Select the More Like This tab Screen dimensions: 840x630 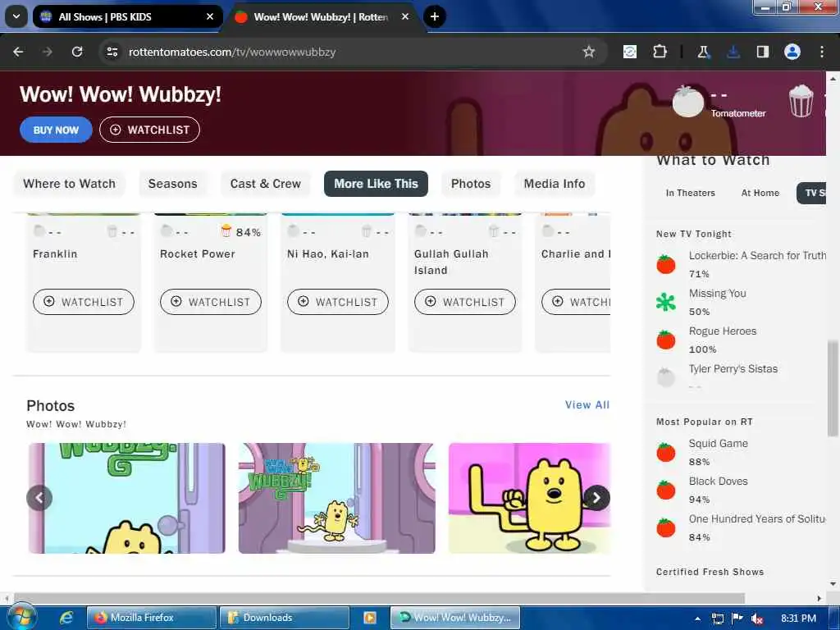point(376,184)
